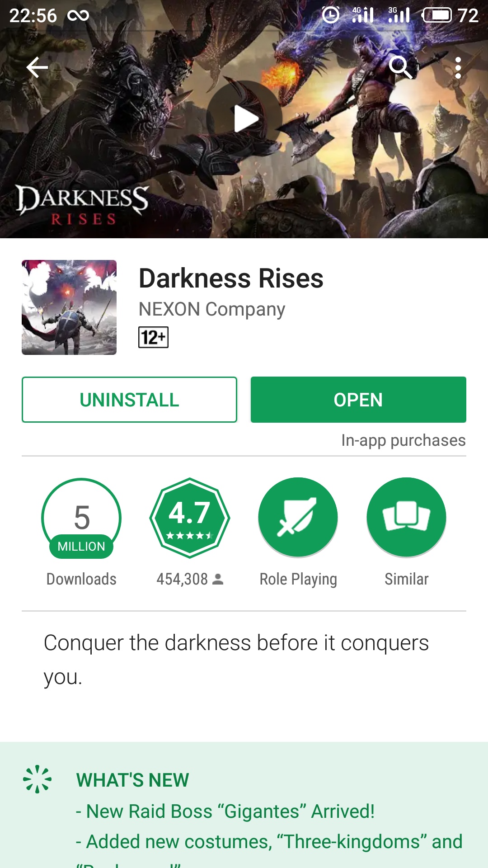Tap the Darkness Rises title text
The height and width of the screenshot is (868, 488).
[x=231, y=278]
